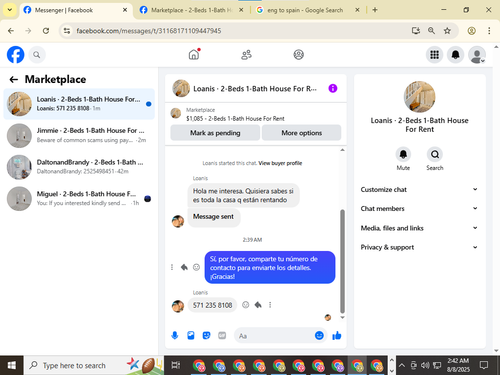Open the emoji picker in message box
The image size is (500, 375).
[x=319, y=335]
